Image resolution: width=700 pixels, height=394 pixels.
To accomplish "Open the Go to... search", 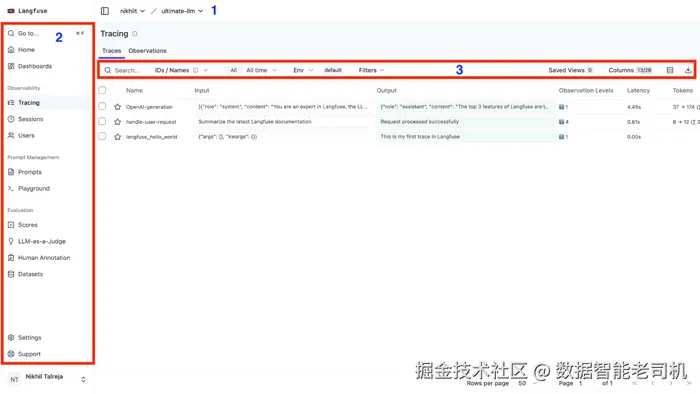I will [46, 33].
